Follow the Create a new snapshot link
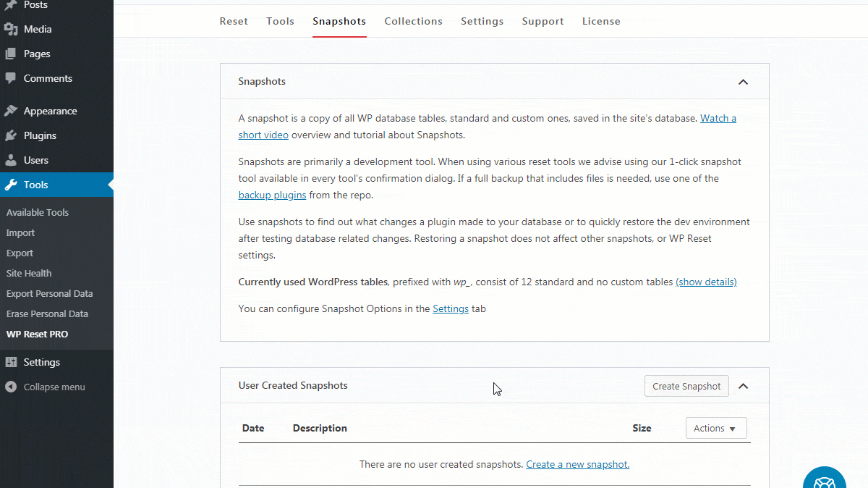The height and width of the screenshot is (488, 868). point(576,464)
